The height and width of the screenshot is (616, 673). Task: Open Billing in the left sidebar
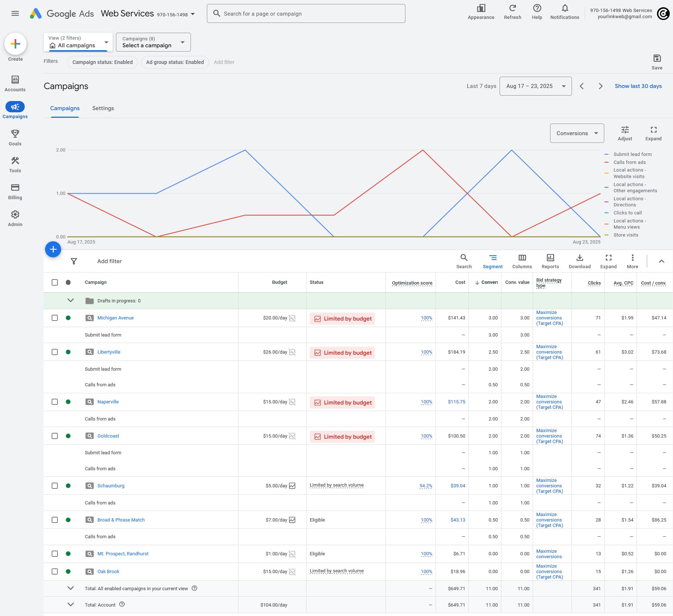(x=15, y=191)
